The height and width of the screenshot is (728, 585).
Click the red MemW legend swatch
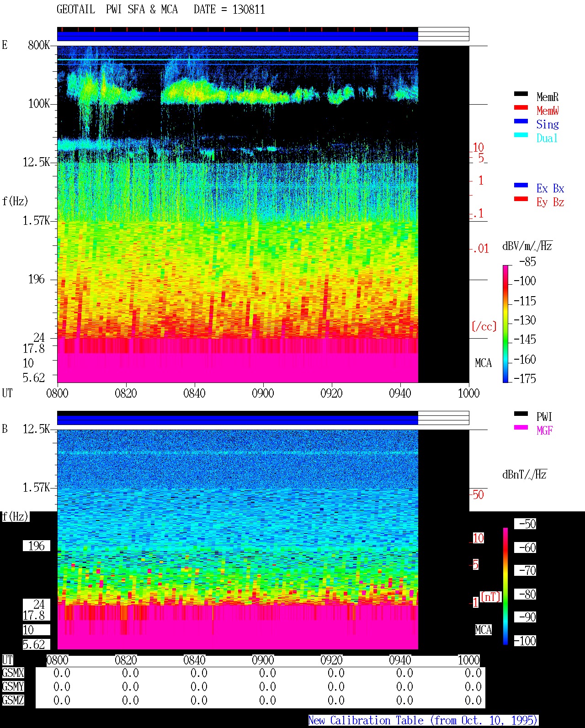click(x=521, y=108)
